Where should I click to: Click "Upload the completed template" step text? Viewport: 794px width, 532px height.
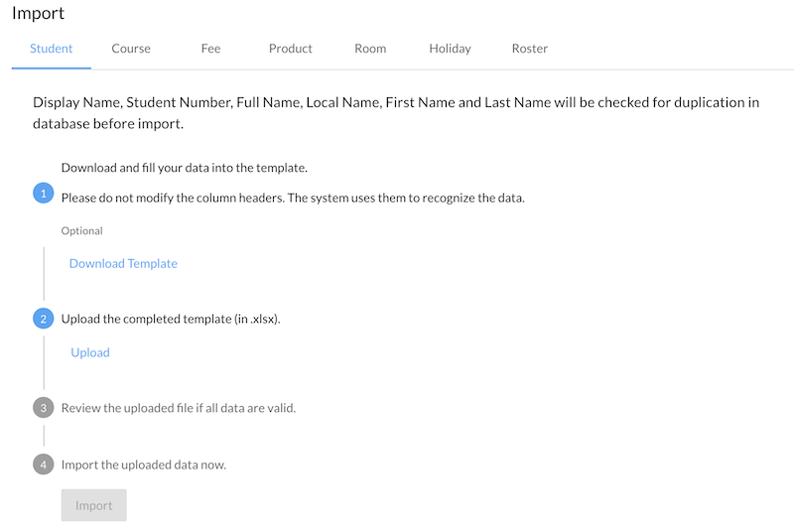pos(171,319)
